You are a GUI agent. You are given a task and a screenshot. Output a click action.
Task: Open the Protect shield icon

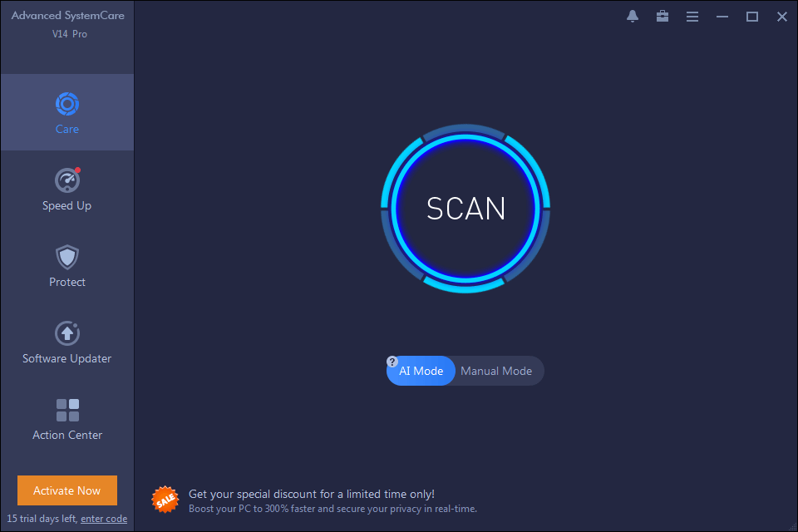67,257
